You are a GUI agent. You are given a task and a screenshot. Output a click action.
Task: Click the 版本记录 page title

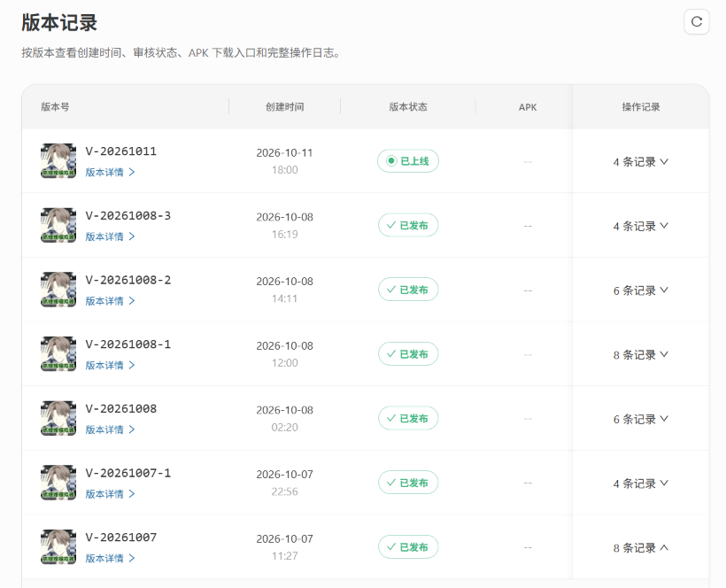59,22
